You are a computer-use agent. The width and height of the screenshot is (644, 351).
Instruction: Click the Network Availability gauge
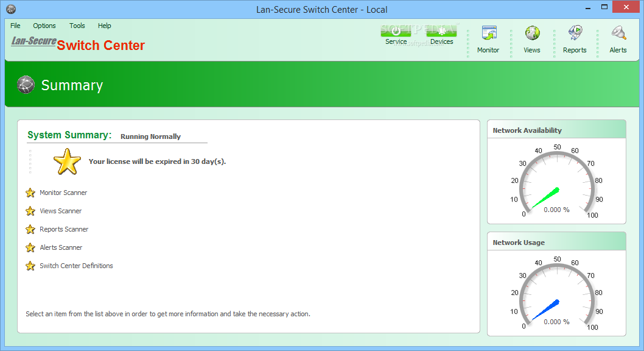pyautogui.click(x=557, y=183)
